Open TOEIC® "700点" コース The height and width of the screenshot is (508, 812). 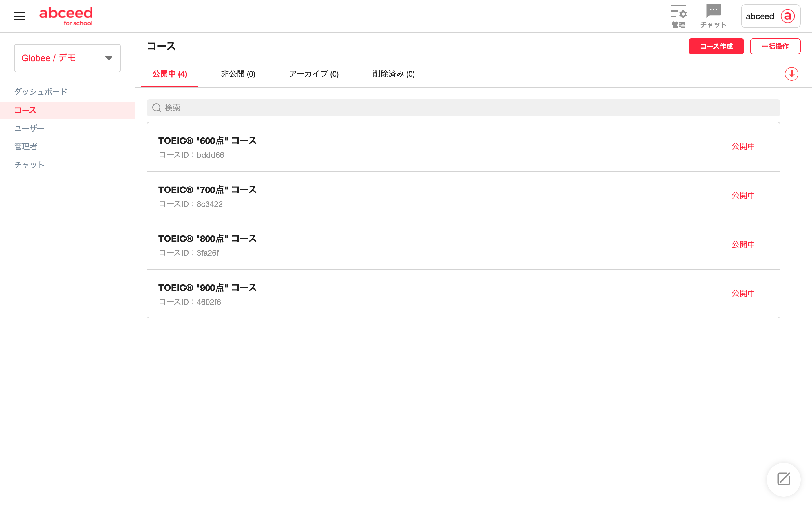pos(464,196)
